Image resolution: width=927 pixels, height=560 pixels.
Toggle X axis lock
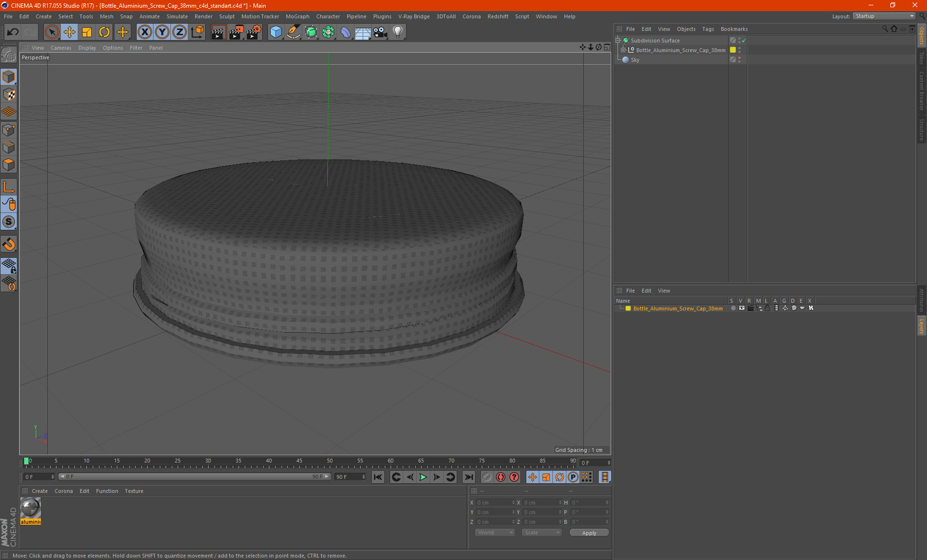click(x=144, y=32)
